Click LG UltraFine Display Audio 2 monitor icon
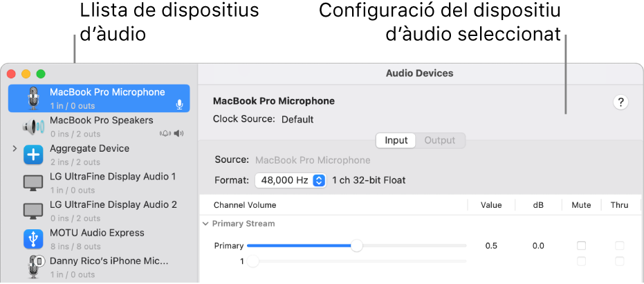This screenshot has width=644, height=284. click(x=33, y=211)
